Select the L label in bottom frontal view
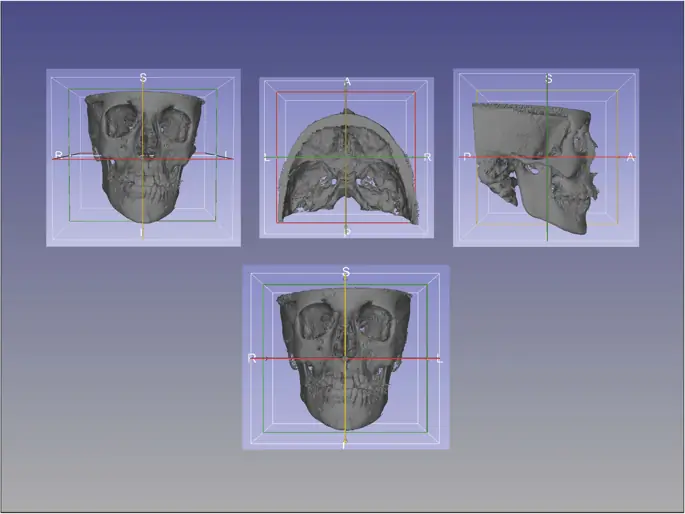 coord(440,357)
